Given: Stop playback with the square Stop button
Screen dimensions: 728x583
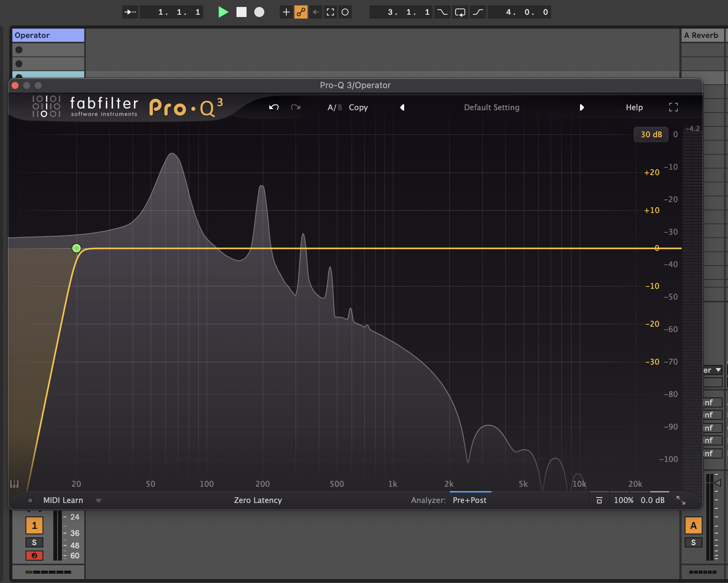Looking at the screenshot, I should (242, 12).
